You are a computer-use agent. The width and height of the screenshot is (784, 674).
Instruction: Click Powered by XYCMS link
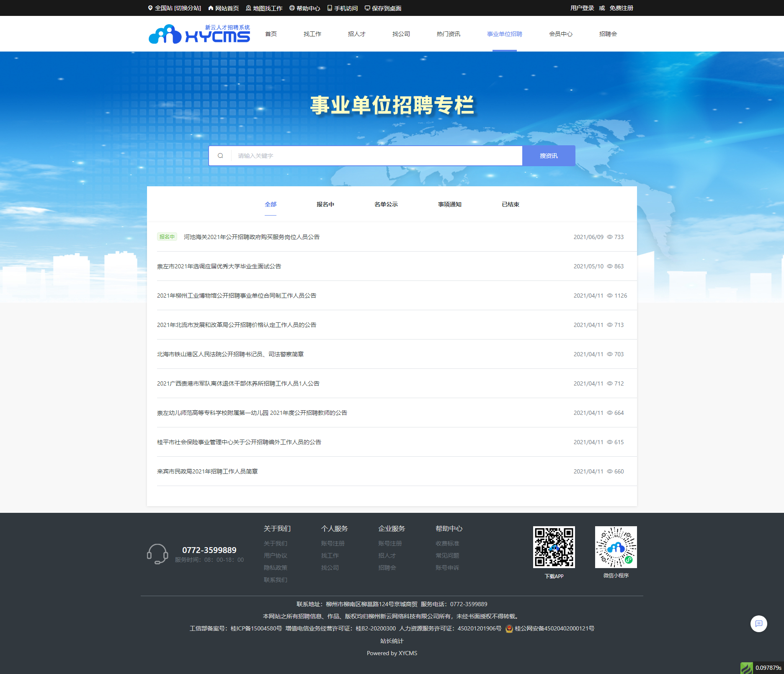coord(392,653)
